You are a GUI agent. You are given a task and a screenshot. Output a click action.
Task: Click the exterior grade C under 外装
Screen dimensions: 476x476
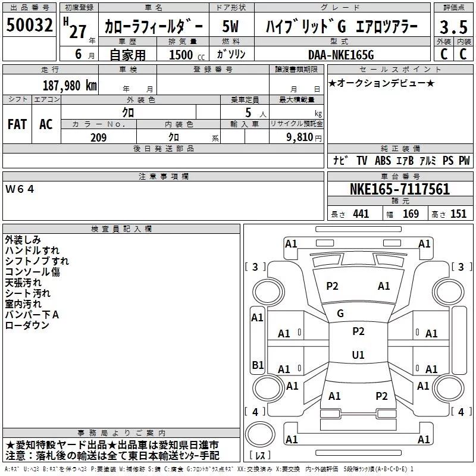(444, 54)
